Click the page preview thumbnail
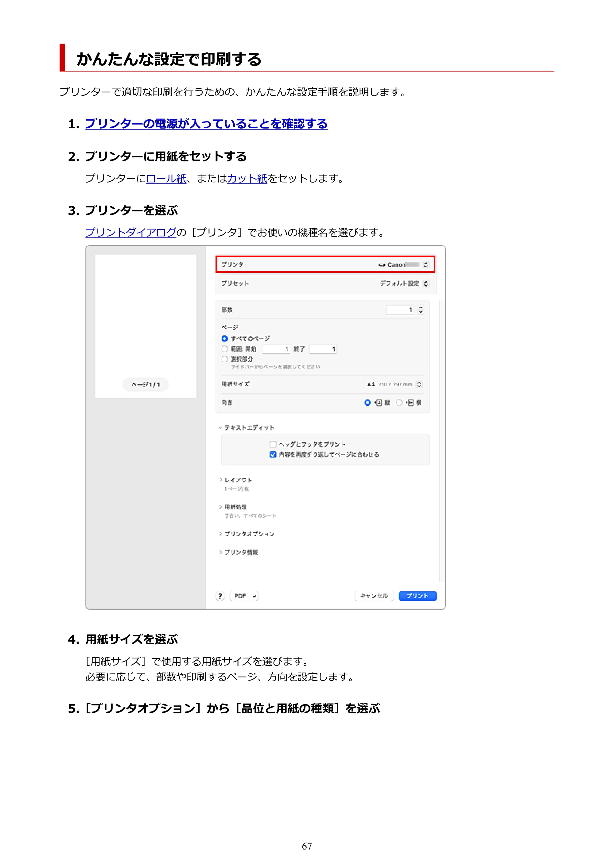 146,326
